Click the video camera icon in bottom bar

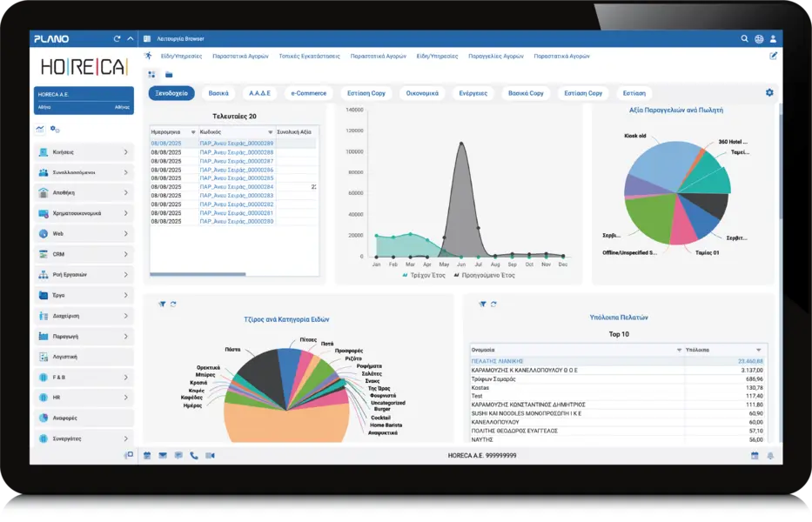[x=210, y=456]
